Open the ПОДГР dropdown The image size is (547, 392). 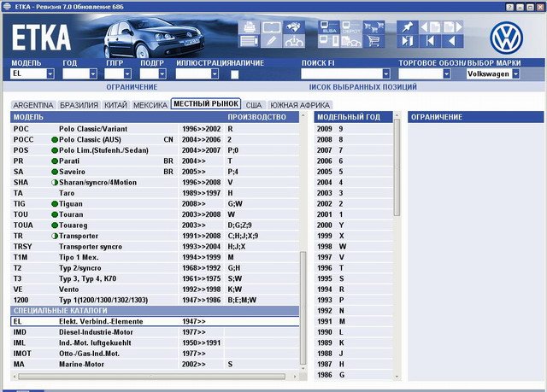pos(162,73)
